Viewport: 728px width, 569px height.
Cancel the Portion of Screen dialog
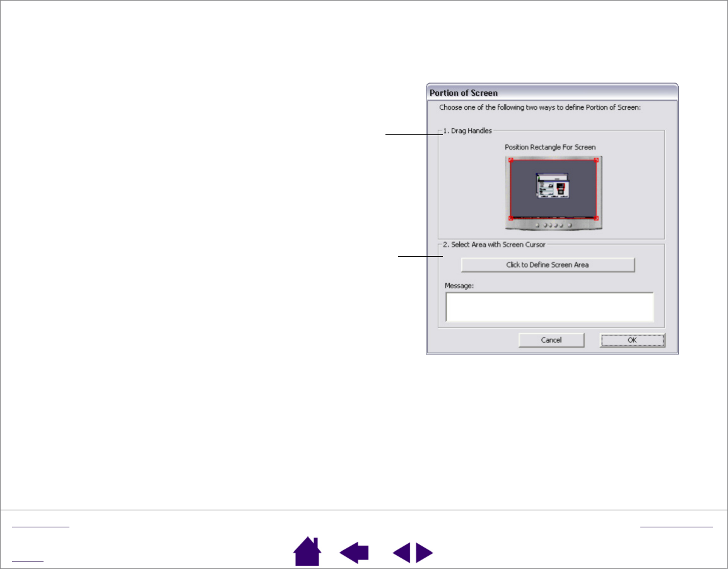pyautogui.click(x=551, y=340)
